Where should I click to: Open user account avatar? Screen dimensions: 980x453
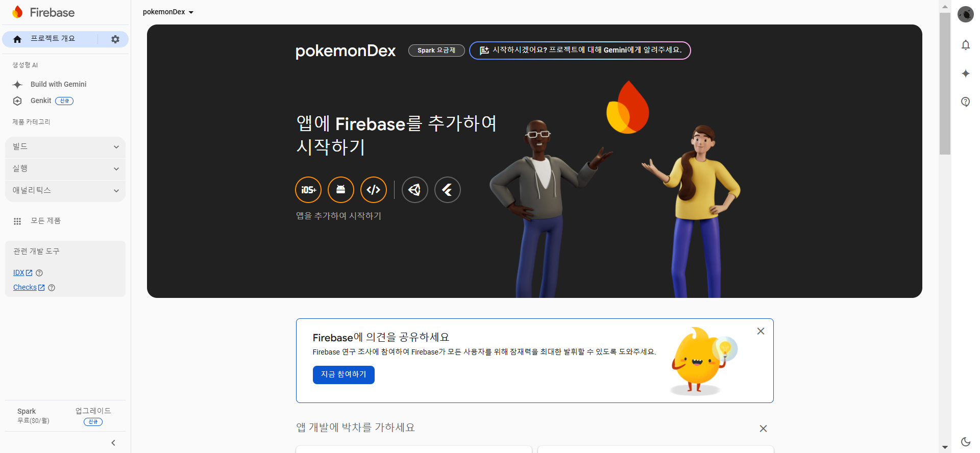[x=965, y=14]
